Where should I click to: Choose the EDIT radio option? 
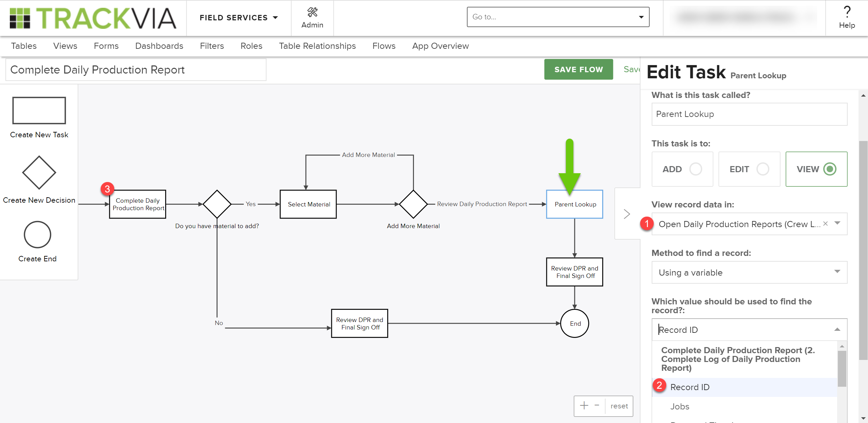coord(763,169)
